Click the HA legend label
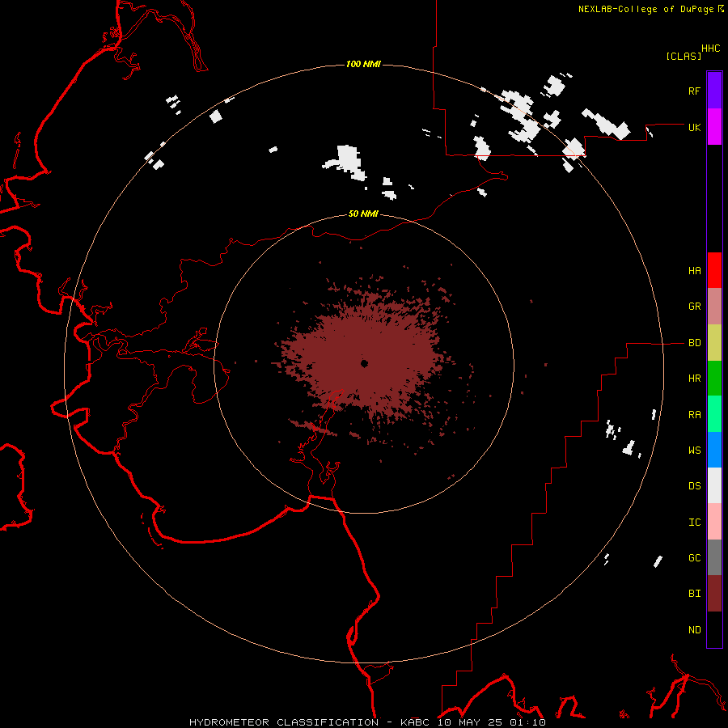Viewport: 728px width, 728px height. coord(694,271)
